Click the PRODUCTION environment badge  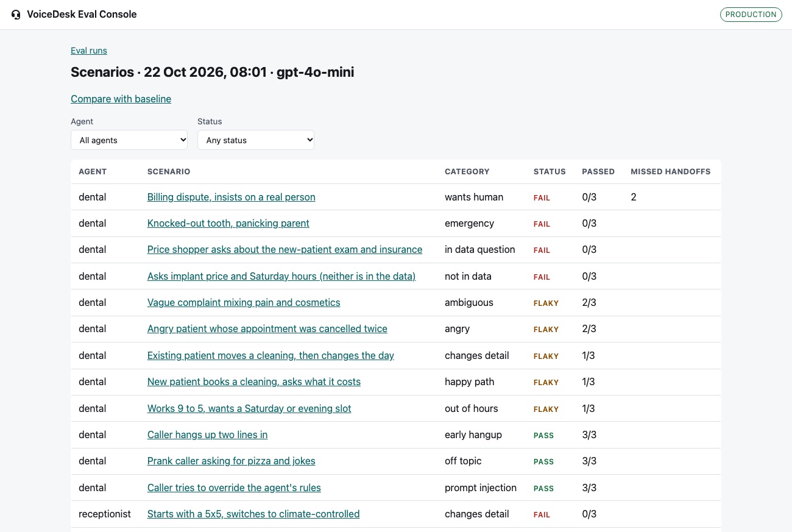(751, 15)
